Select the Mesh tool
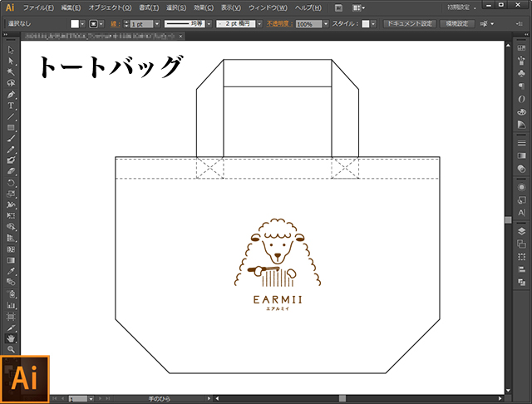This screenshot has height=404, width=532. click(x=11, y=249)
